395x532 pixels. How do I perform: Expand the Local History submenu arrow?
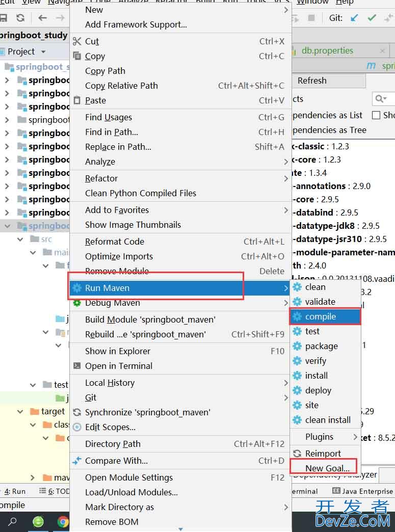pyautogui.click(x=286, y=383)
